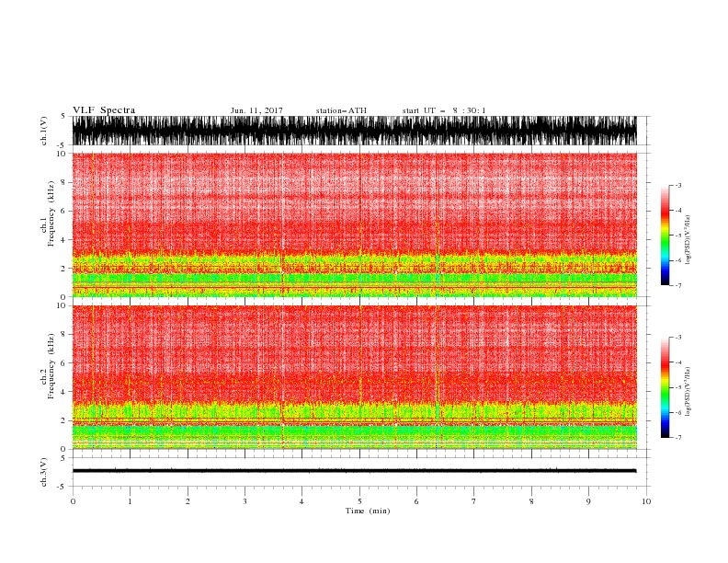
Task: Click the "6" tick on the time axis
Action: pos(416,501)
